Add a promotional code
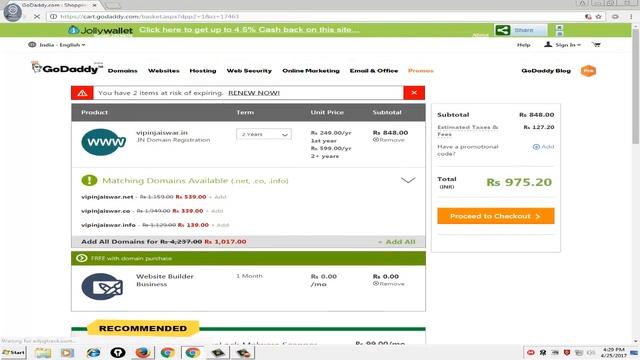This screenshot has width=640, height=360. pyautogui.click(x=543, y=147)
